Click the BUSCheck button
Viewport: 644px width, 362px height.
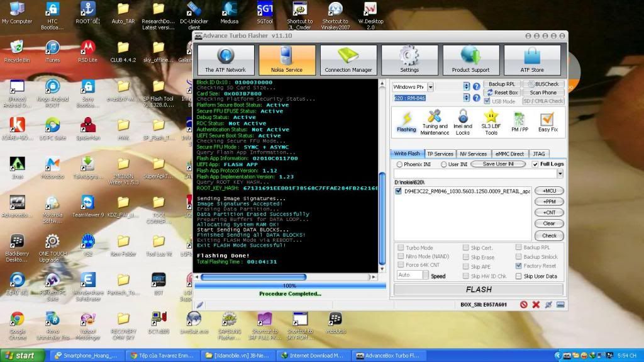[x=543, y=84]
